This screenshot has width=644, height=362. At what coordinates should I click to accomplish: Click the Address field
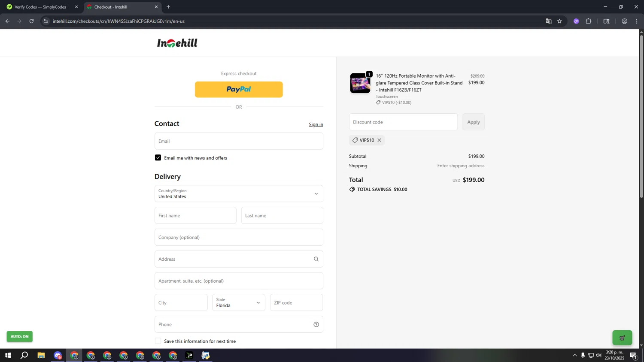point(239,259)
